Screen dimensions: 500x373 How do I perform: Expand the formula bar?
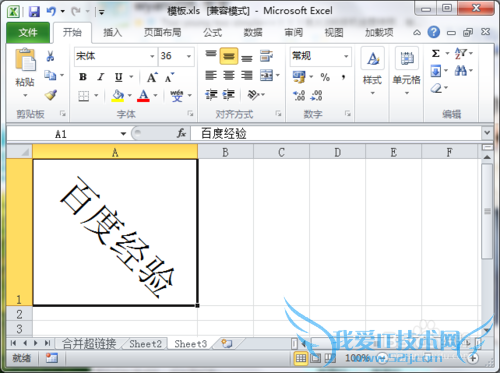(x=487, y=133)
